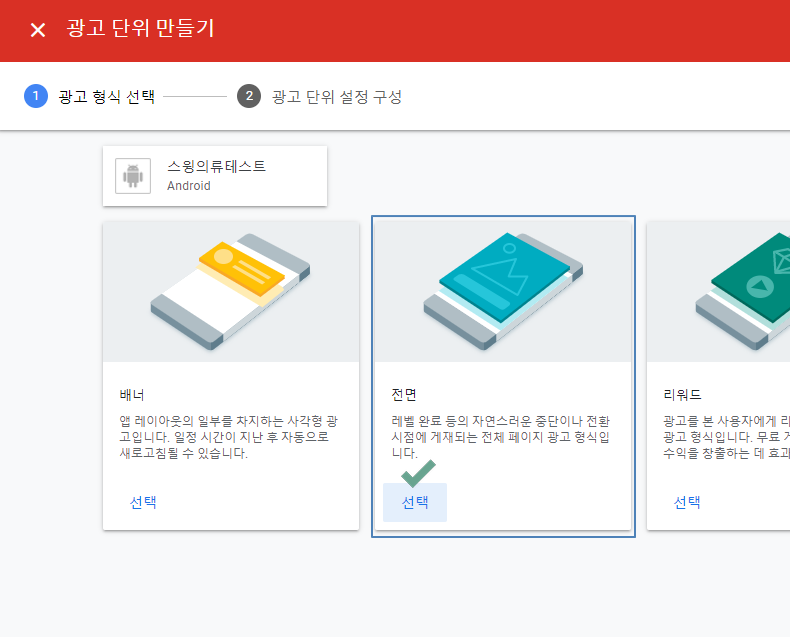Click the 스윙의류테스트 app name
Image resolution: width=790 pixels, height=637 pixels.
[216, 167]
